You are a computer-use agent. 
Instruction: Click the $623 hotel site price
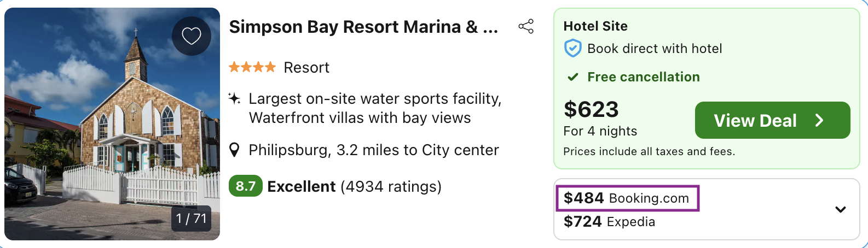[591, 109]
